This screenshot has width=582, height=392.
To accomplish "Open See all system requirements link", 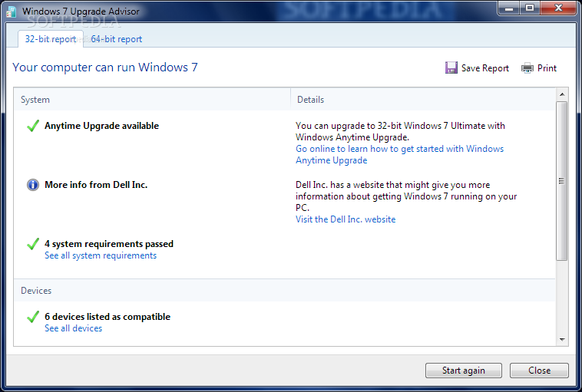I will tap(101, 255).
